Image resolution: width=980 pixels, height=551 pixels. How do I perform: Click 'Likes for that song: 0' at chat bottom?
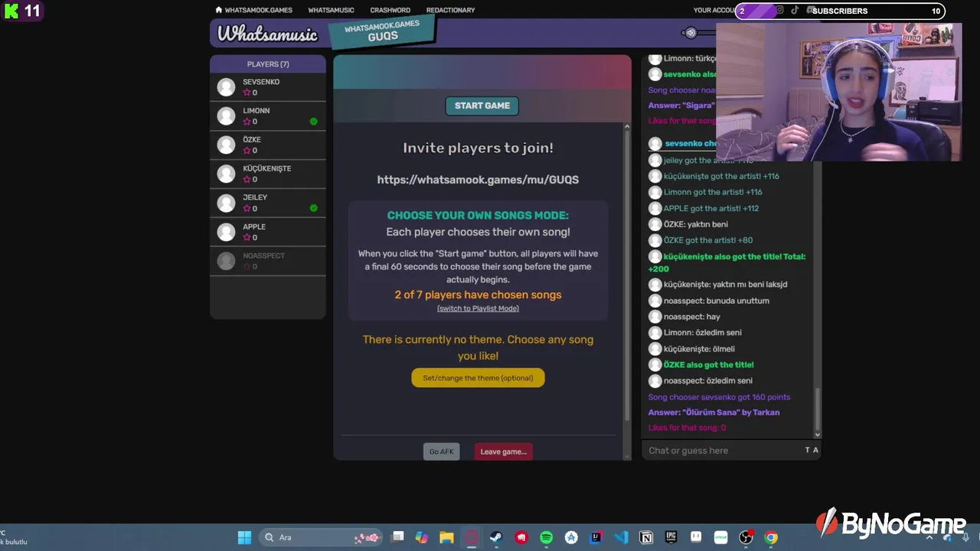(687, 428)
